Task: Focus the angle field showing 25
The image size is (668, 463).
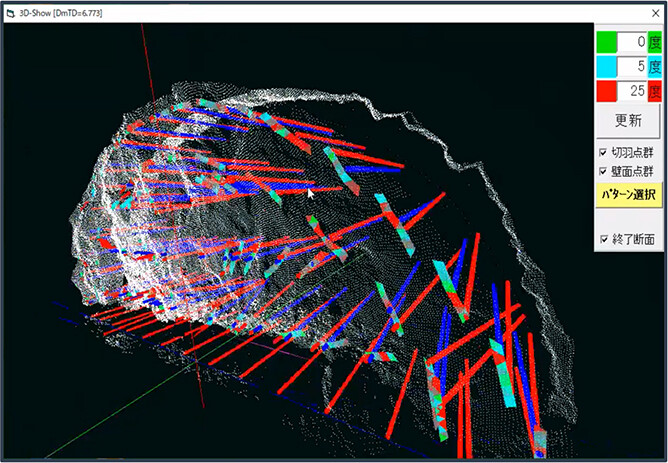Action: [631, 92]
